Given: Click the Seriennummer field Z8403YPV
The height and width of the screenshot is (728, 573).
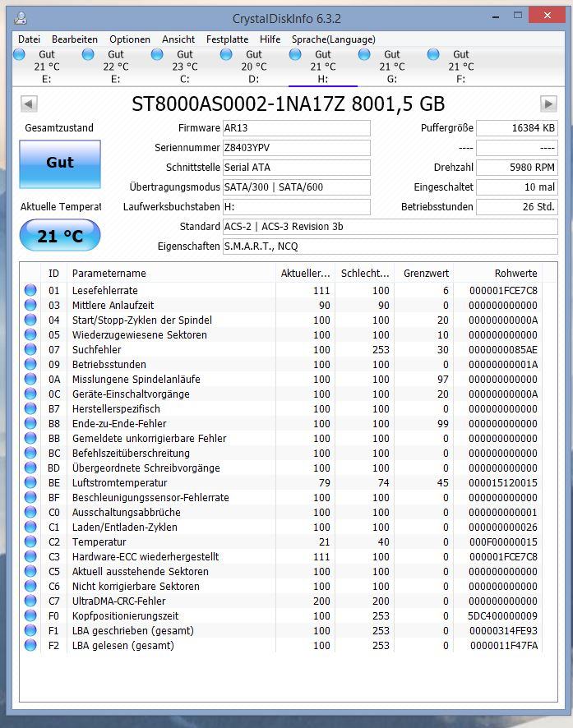Looking at the screenshot, I should pos(296,148).
